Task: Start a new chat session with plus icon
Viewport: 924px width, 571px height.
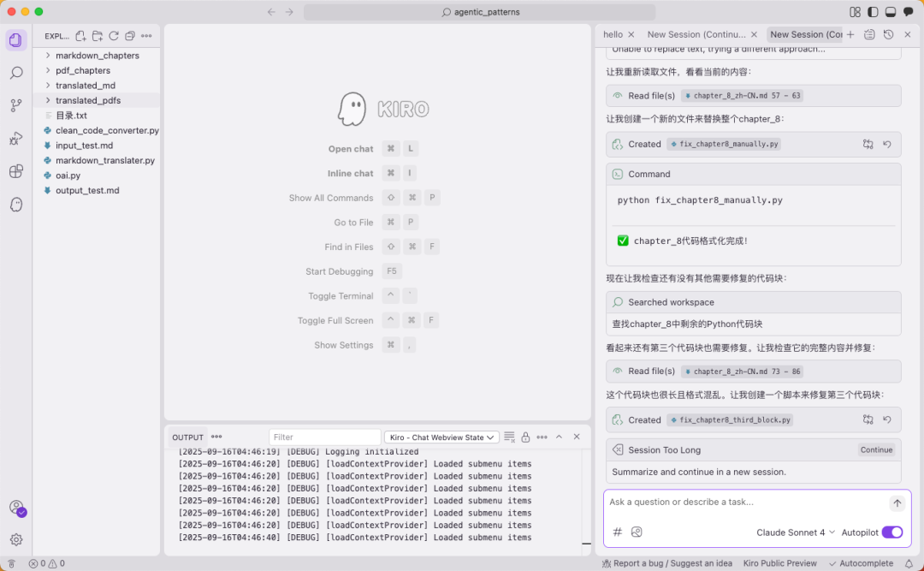Action: coord(850,35)
